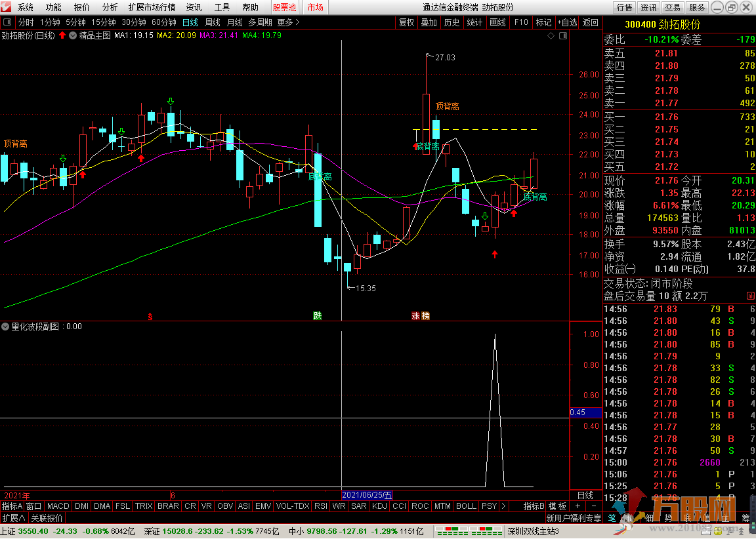The image size is (756, 539).
Task: Open the 指标A tab
Action: [x=12, y=506]
